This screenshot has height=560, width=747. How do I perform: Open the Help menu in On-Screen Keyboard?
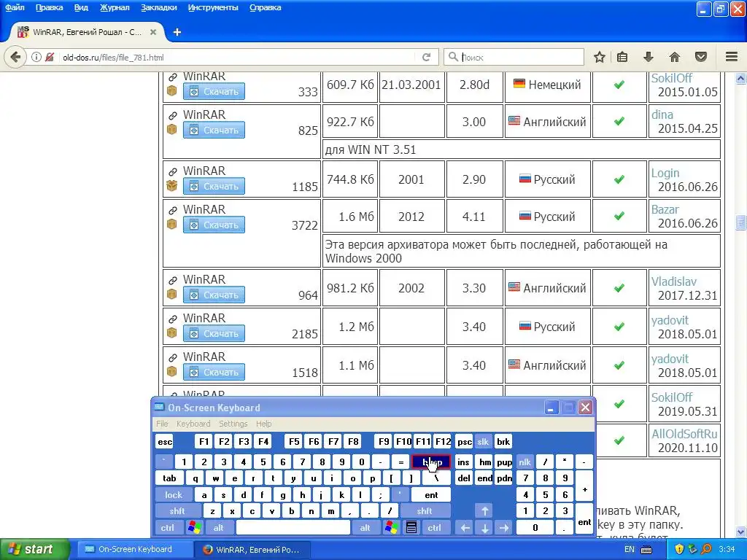[x=263, y=424]
